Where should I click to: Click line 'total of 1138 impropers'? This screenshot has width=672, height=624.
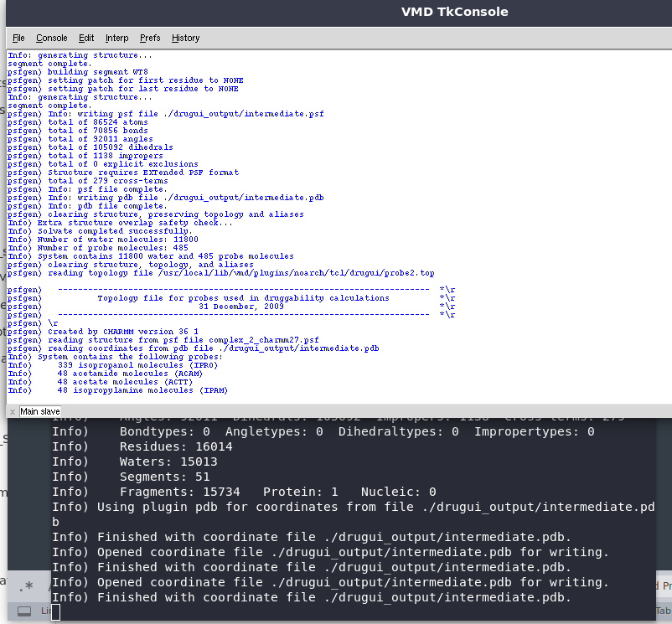[x=85, y=156]
